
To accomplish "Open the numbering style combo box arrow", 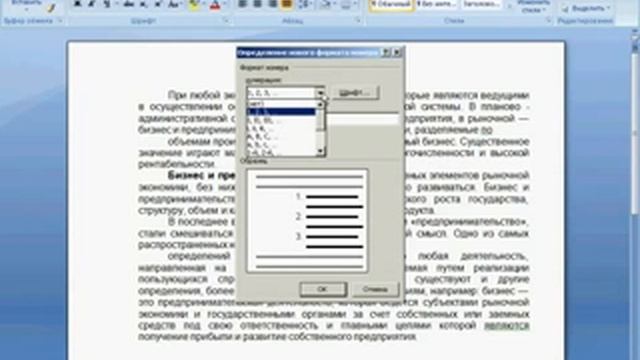I will (x=320, y=93).
